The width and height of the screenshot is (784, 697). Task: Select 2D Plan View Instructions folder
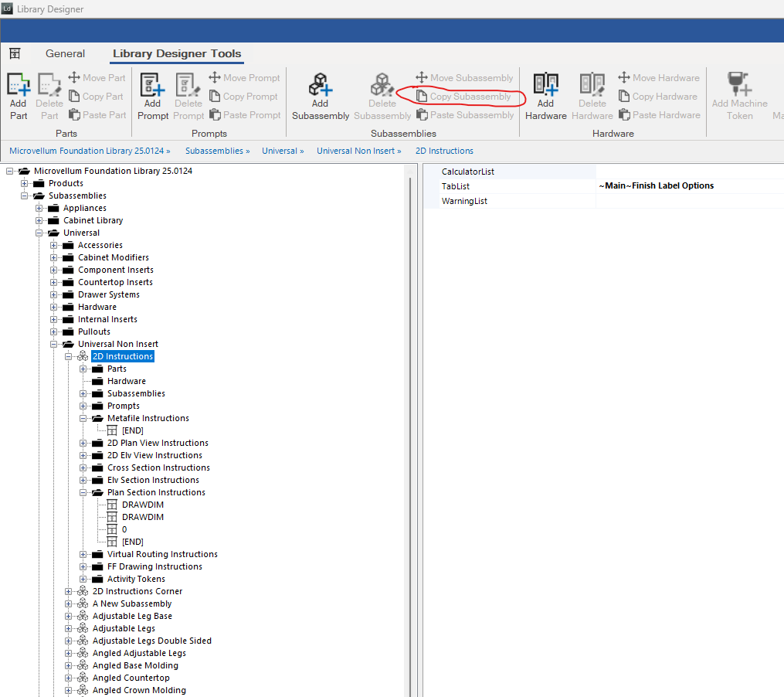[x=158, y=443]
